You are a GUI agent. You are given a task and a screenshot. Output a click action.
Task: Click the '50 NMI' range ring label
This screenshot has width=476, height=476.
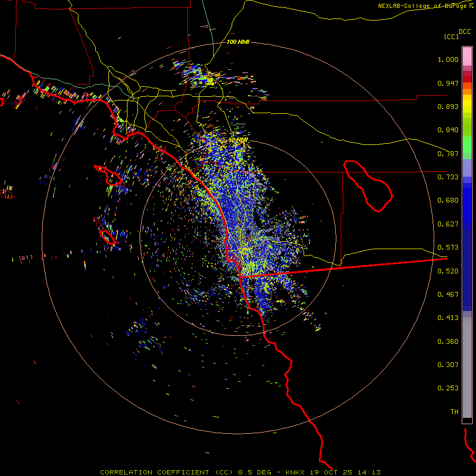[x=239, y=140]
